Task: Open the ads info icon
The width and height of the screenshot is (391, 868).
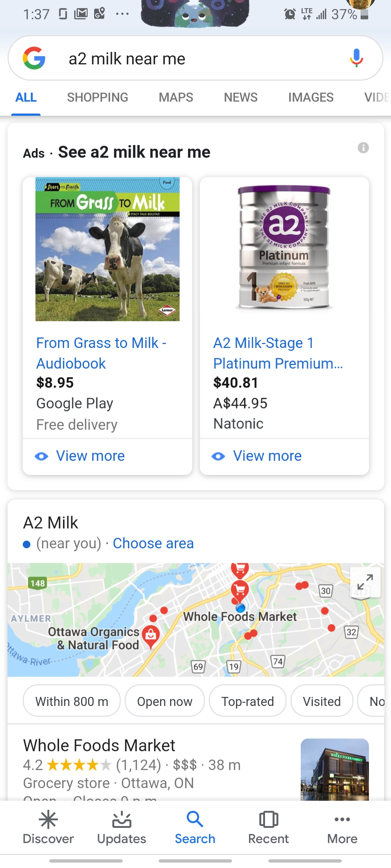Action: (x=363, y=148)
